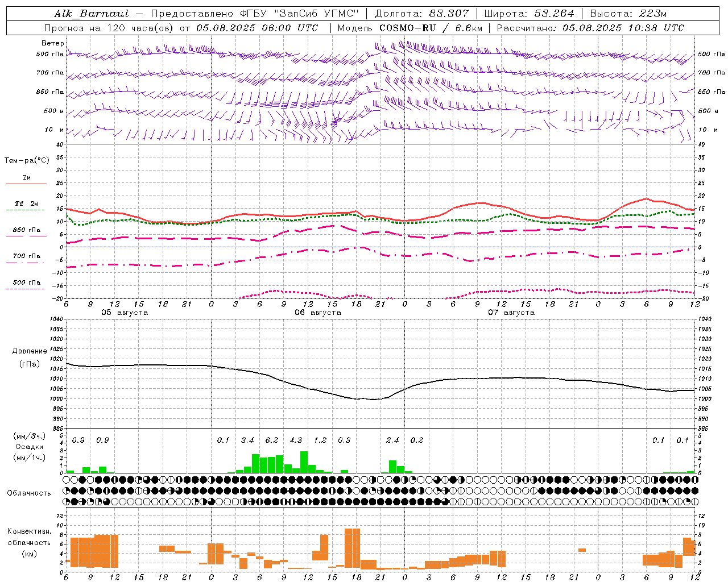Click the 4.3 three-hour precipitation value
Image resolution: width=728 pixels, height=582 pixels.
296,440
